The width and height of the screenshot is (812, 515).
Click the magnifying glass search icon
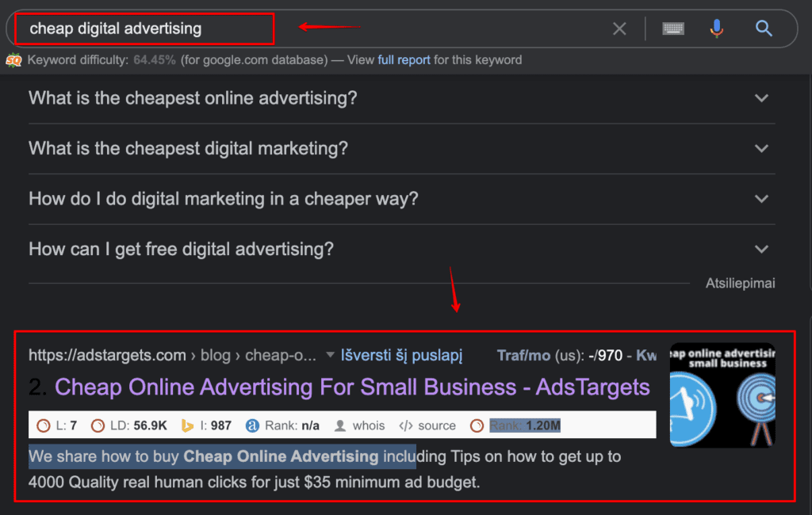764,28
